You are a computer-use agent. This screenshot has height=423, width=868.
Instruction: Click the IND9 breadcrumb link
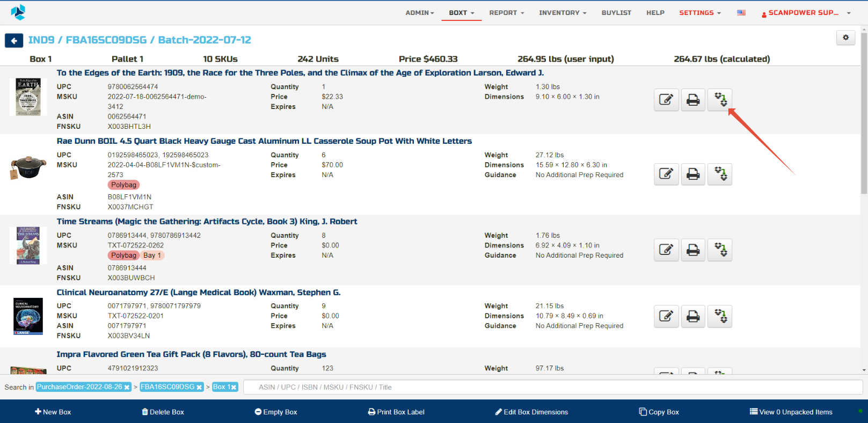click(41, 40)
